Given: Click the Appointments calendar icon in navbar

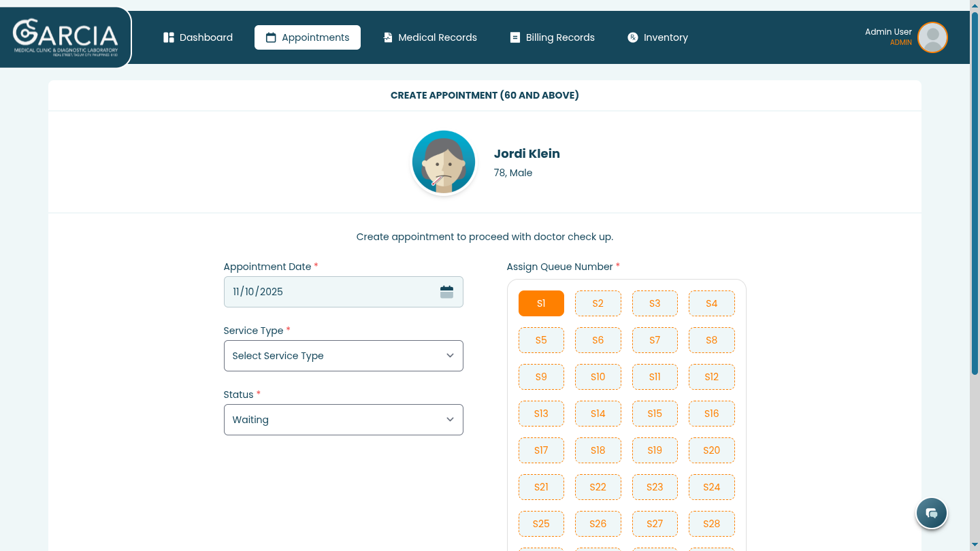Looking at the screenshot, I should tap(271, 37).
